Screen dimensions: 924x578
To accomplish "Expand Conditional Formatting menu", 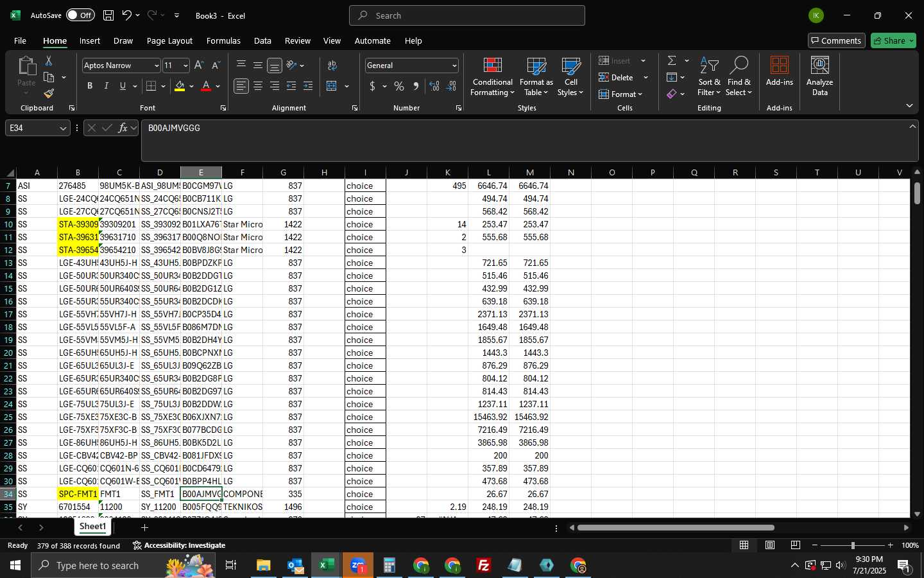I will pyautogui.click(x=492, y=77).
